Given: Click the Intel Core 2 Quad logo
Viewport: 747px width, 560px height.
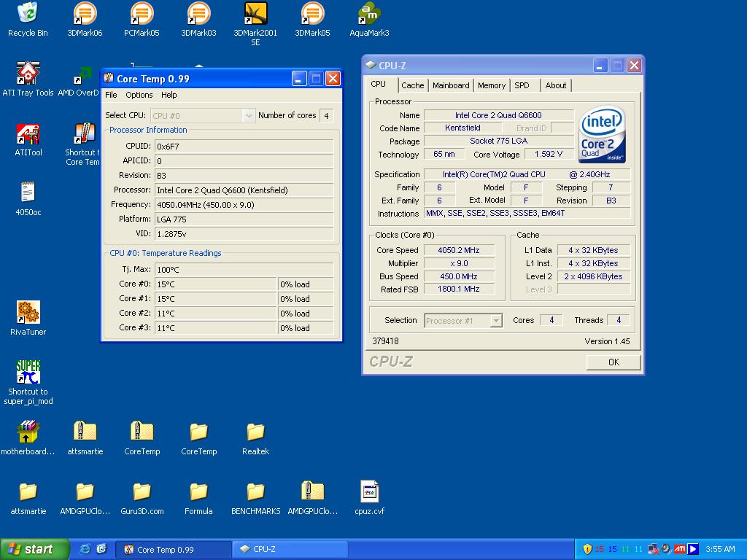Looking at the screenshot, I should (x=602, y=134).
